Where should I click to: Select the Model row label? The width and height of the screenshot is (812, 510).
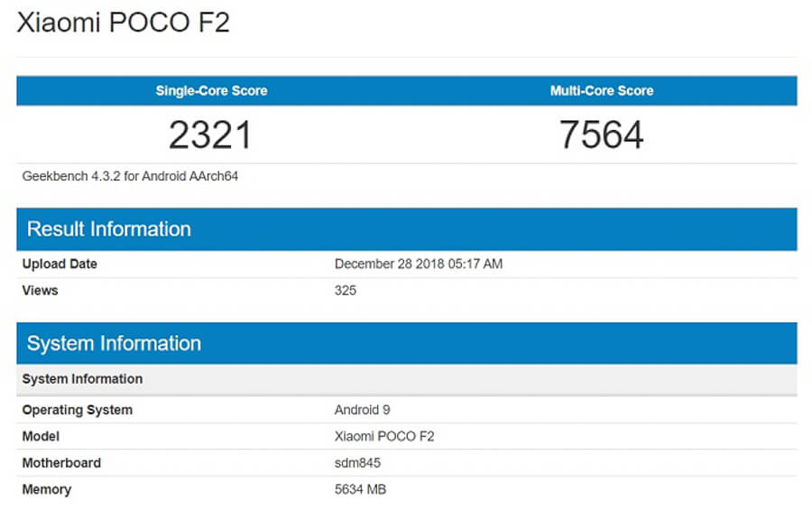(42, 437)
